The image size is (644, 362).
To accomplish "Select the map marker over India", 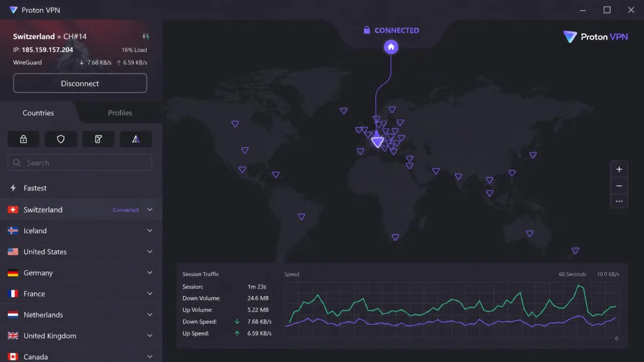I will (x=458, y=176).
